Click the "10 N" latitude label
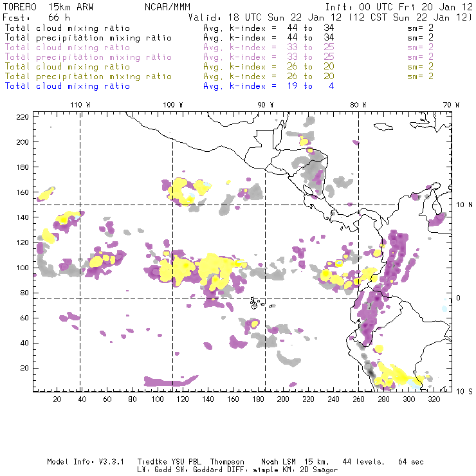The height and width of the screenshot is (476, 476). tap(464, 205)
